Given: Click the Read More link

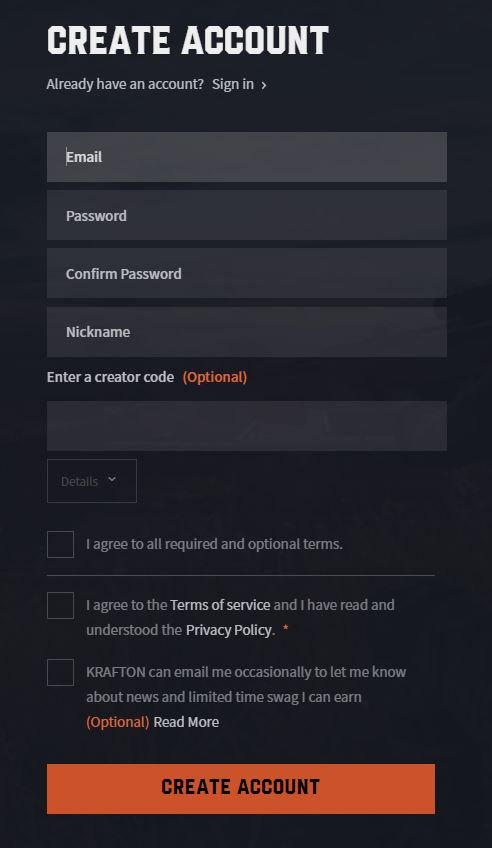Looking at the screenshot, I should 186,722.
